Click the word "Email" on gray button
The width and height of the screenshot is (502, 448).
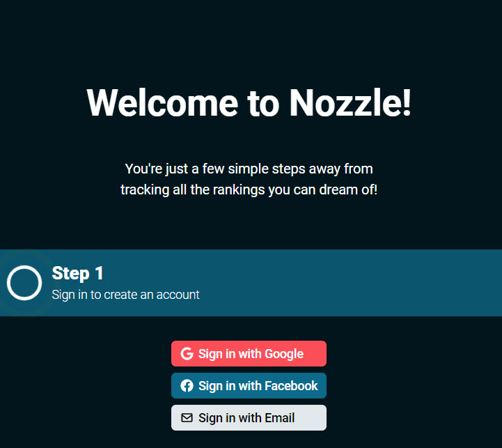(279, 418)
